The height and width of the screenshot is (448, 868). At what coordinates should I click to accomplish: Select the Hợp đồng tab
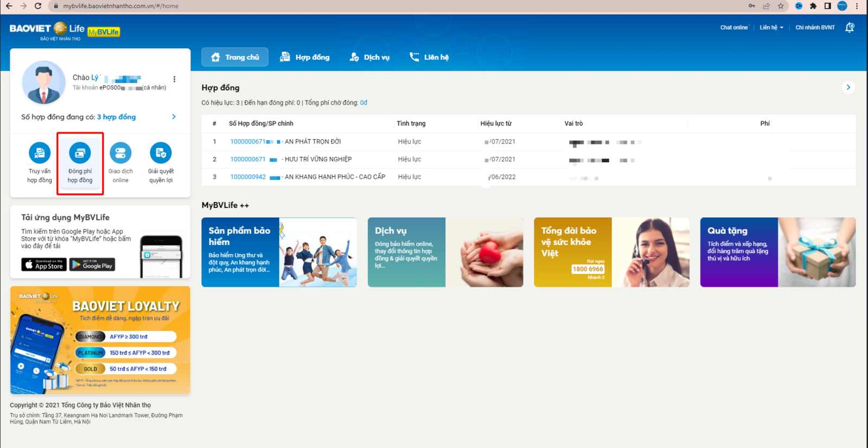tap(305, 57)
